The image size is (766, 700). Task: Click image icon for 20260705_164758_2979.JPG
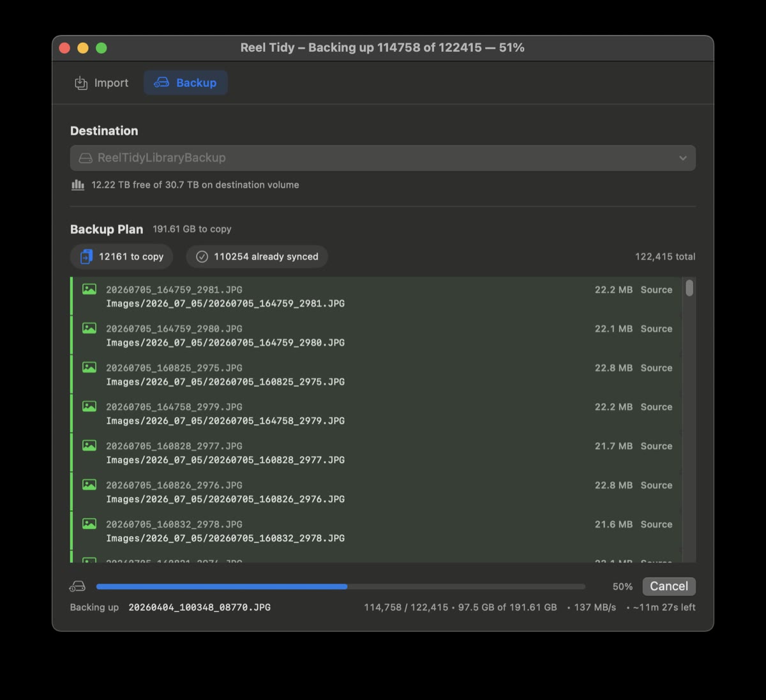click(89, 406)
